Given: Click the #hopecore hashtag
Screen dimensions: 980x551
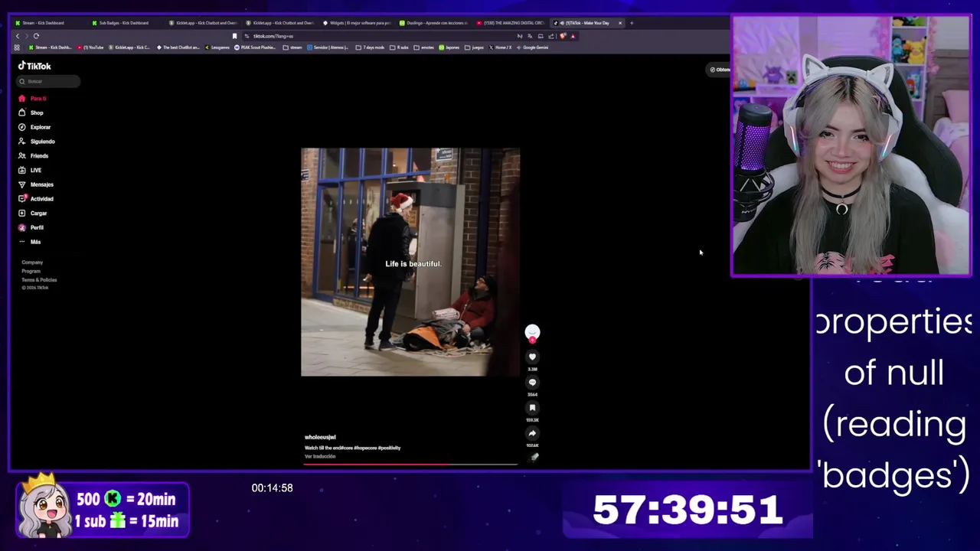Looking at the screenshot, I should point(365,448).
